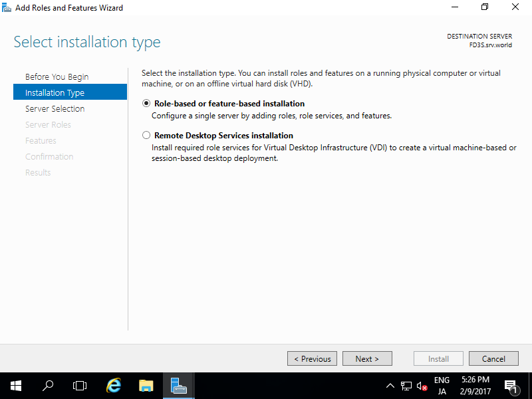Image resolution: width=532 pixels, height=399 pixels.
Task: Open File Explorer from the taskbar
Action: [146, 386]
